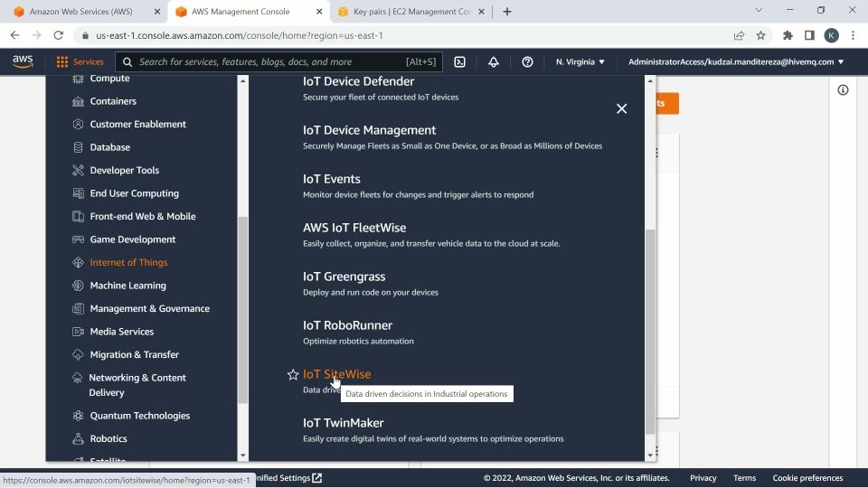Click the Developer Tools category icon
868x488 pixels.
click(78, 171)
